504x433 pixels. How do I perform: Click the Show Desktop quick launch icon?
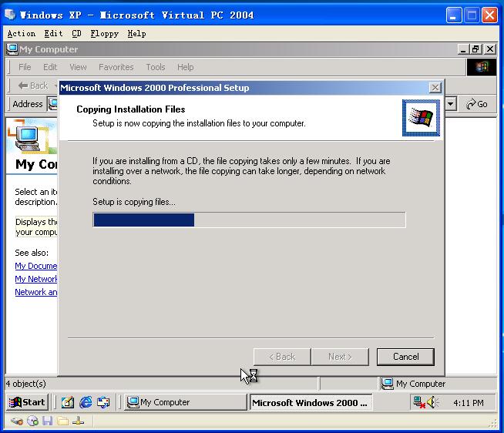pos(68,402)
